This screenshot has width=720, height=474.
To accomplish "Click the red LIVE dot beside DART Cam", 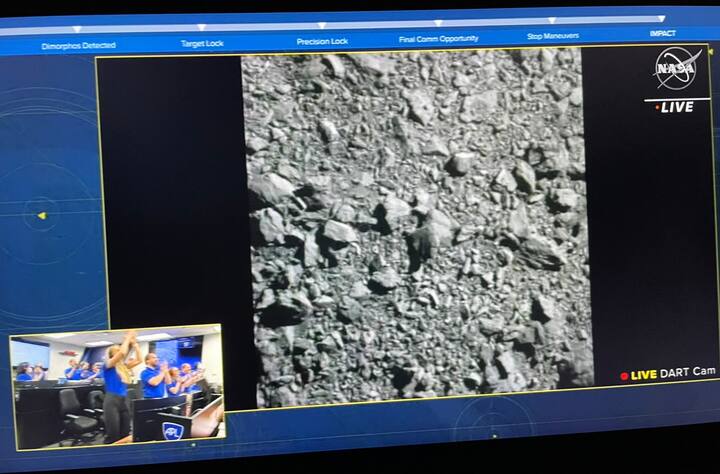I will (x=625, y=376).
